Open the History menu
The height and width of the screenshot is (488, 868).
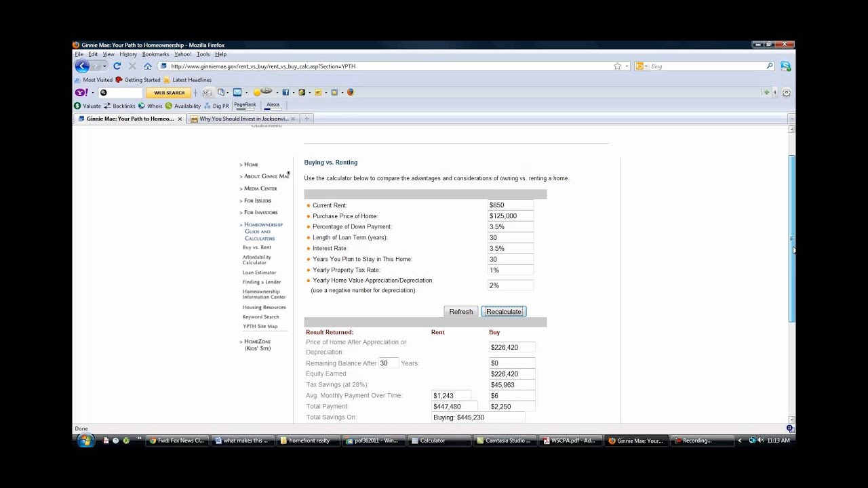coord(128,54)
